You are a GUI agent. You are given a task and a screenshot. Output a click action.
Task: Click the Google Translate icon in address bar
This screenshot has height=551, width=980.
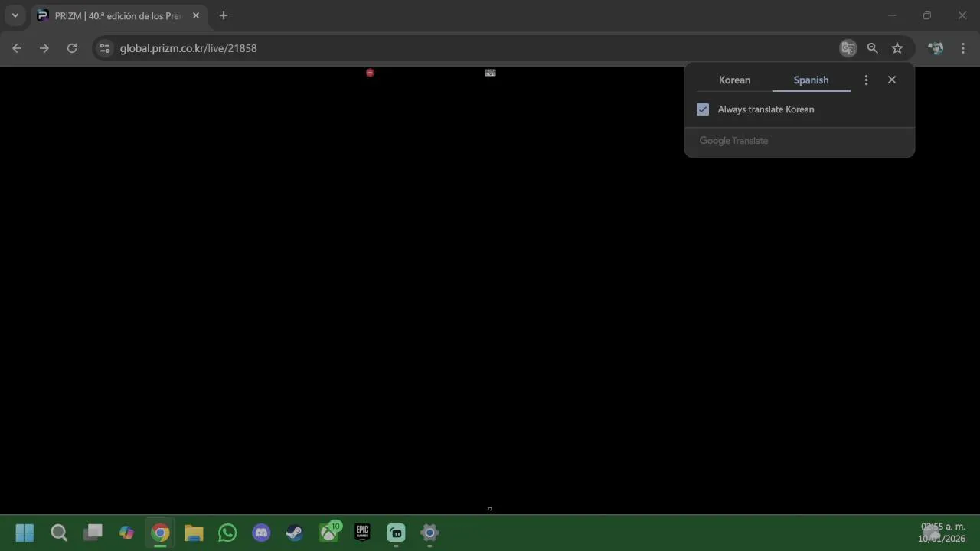point(848,48)
